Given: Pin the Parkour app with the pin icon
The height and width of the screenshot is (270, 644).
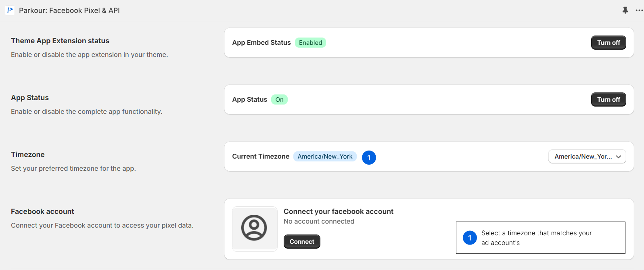Looking at the screenshot, I should pyautogui.click(x=625, y=10).
